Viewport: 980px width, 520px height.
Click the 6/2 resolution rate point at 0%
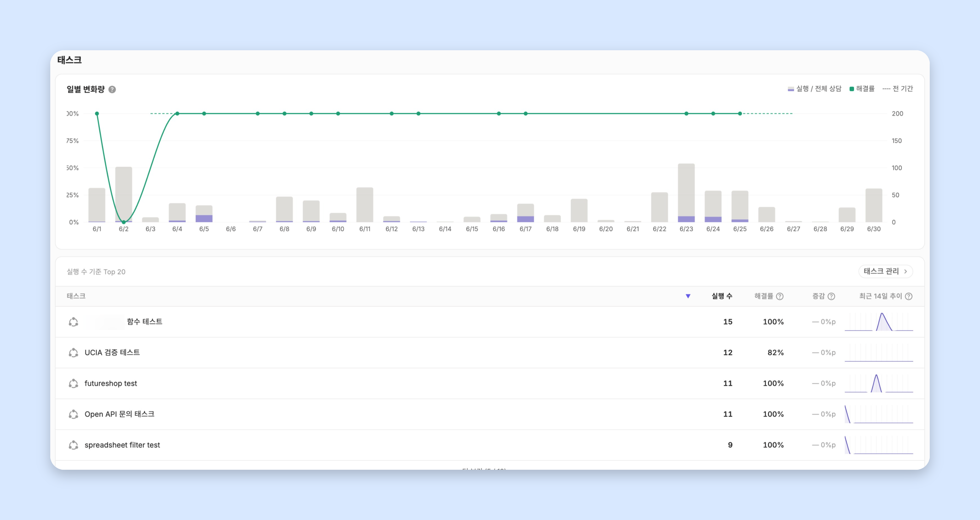[x=124, y=222]
